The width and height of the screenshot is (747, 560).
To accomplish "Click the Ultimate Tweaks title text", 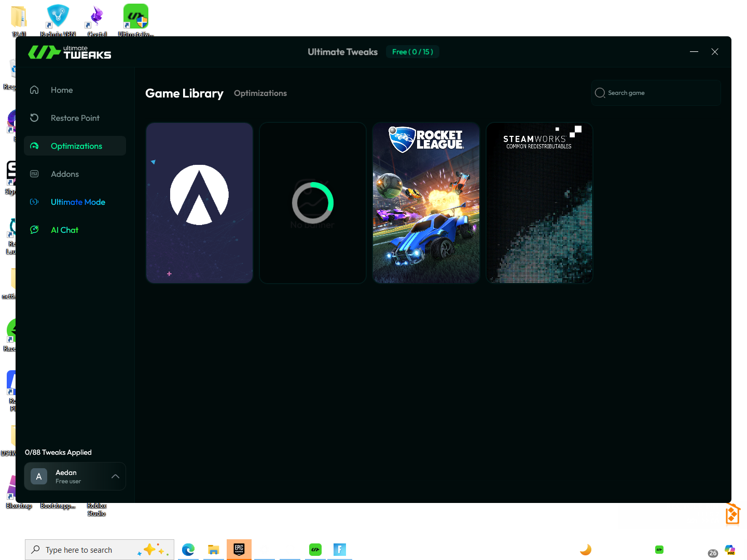I will tap(342, 52).
